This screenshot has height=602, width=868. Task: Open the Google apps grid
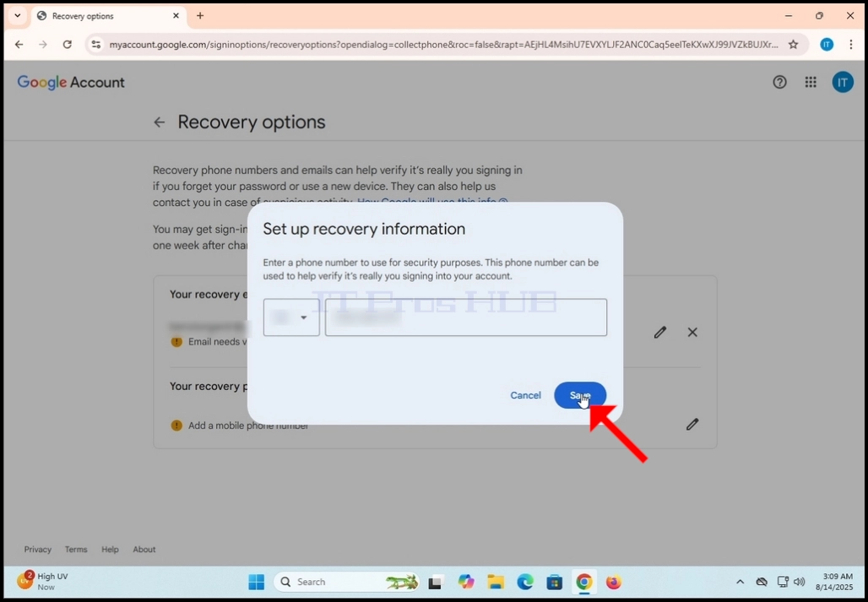(811, 83)
